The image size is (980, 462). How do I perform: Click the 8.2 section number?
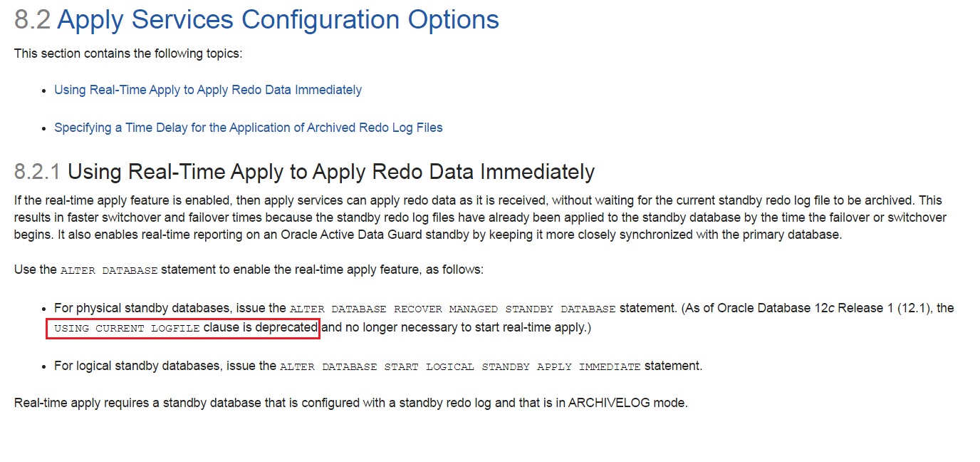(33, 20)
